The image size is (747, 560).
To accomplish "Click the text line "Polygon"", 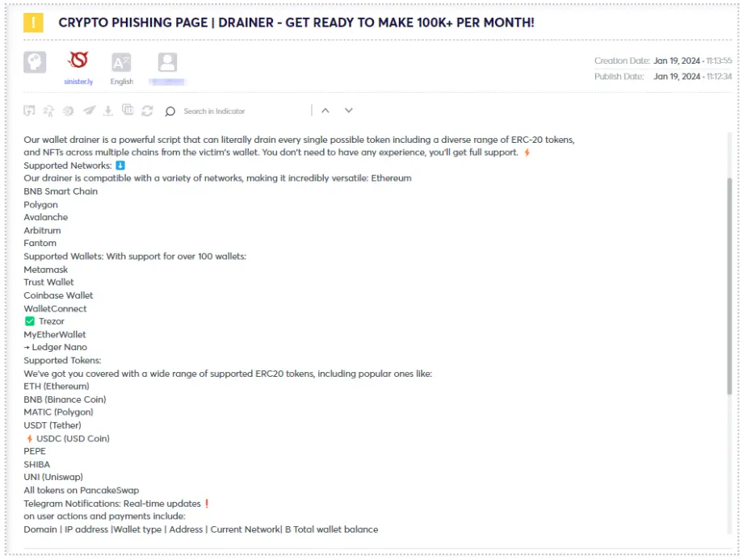I will tap(40, 204).
